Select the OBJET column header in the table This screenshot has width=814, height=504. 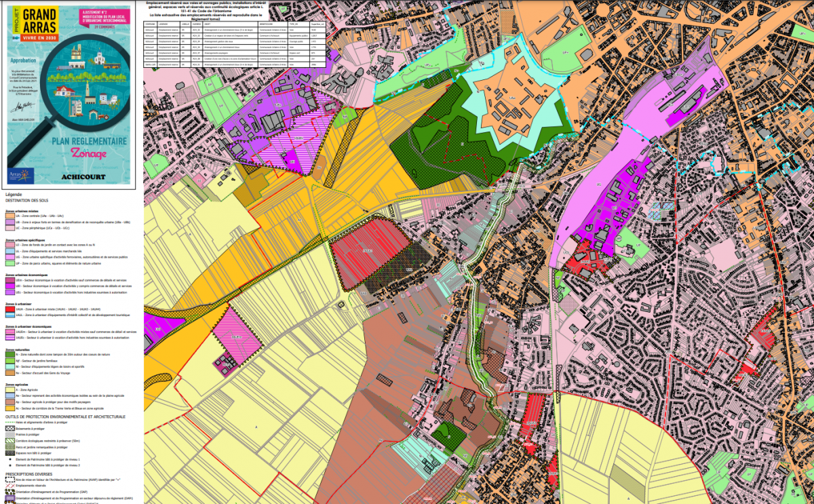pyautogui.click(x=207, y=24)
